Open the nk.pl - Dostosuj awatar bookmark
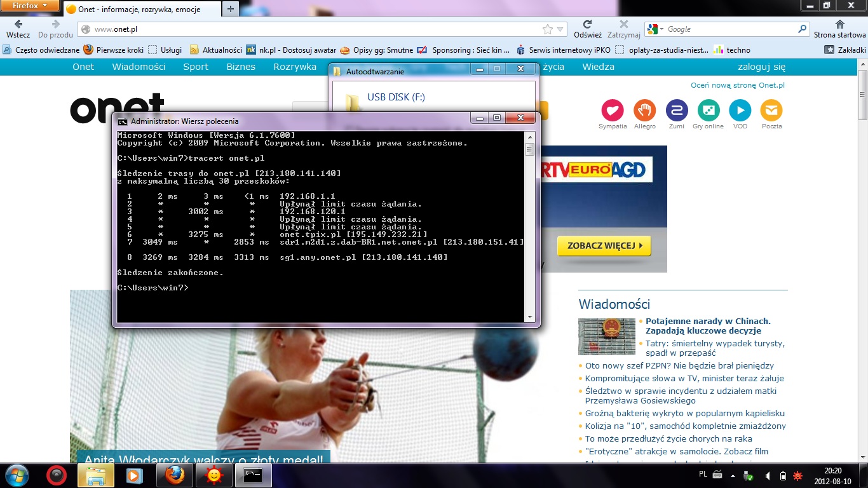Viewport: 868px width, 488px height. click(x=291, y=50)
